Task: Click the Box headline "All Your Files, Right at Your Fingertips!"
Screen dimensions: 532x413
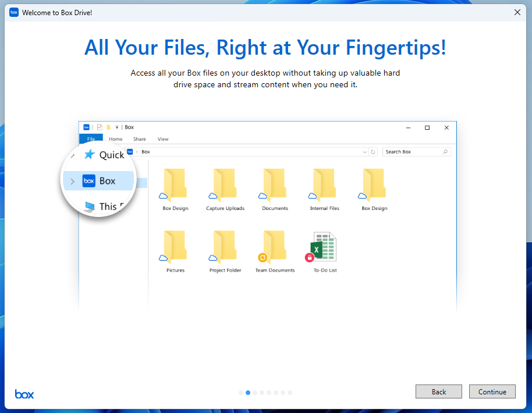Action: (x=265, y=48)
